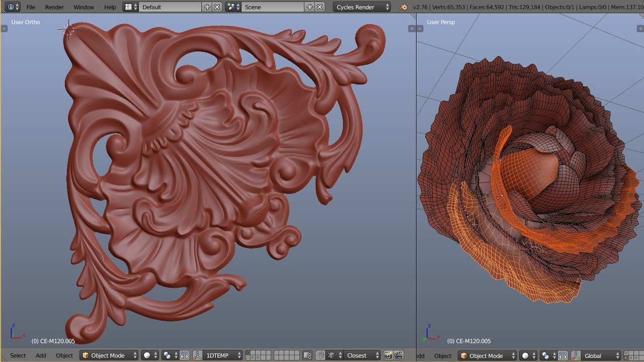Open the screen layout browse icon
644x362 pixels.
click(131, 7)
